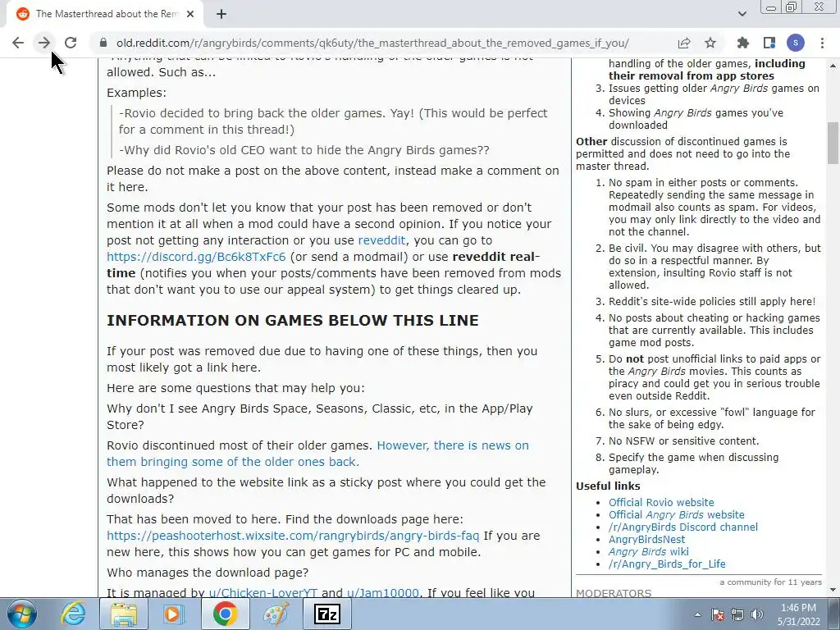Click the Useful links heading
Screen dimensions: 840x630
608,486
